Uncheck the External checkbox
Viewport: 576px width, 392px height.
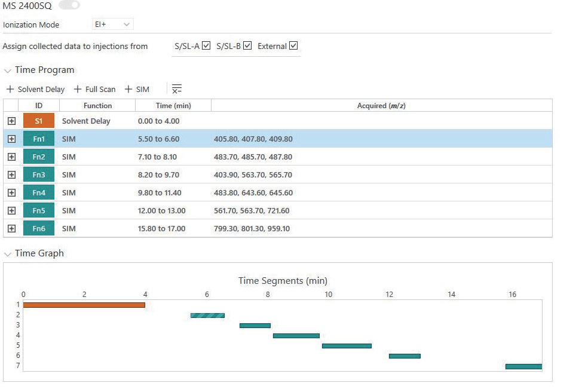pos(293,45)
